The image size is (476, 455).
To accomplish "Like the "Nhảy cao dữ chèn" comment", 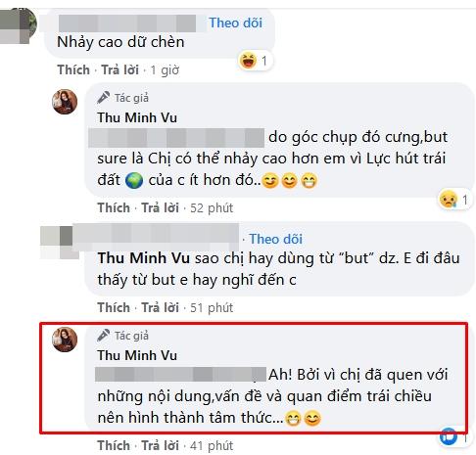I will pos(73,69).
